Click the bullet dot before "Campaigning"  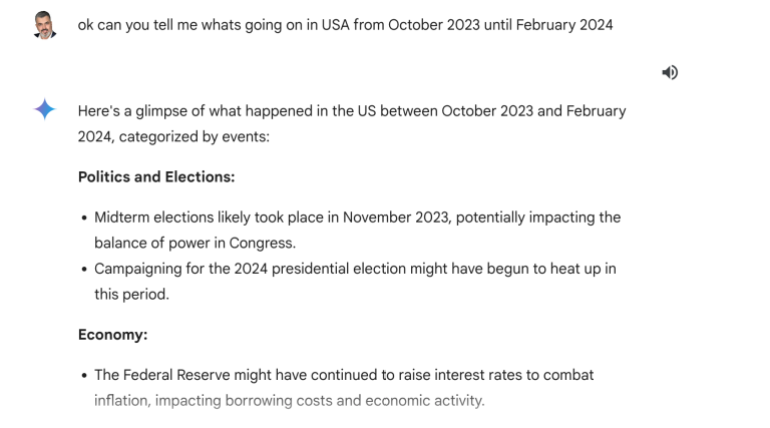pos(83,269)
